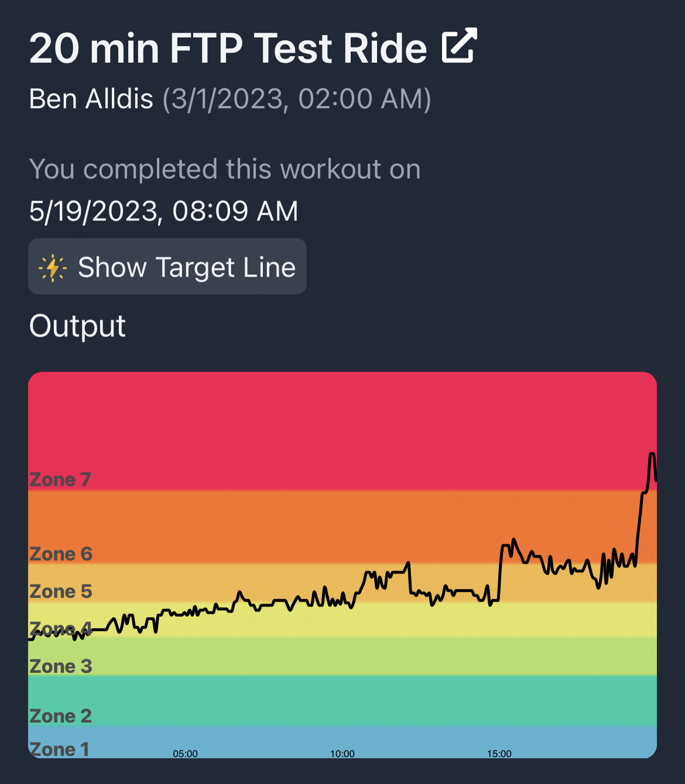
Task: Click the teal Zone 2 color band
Action: [342, 700]
